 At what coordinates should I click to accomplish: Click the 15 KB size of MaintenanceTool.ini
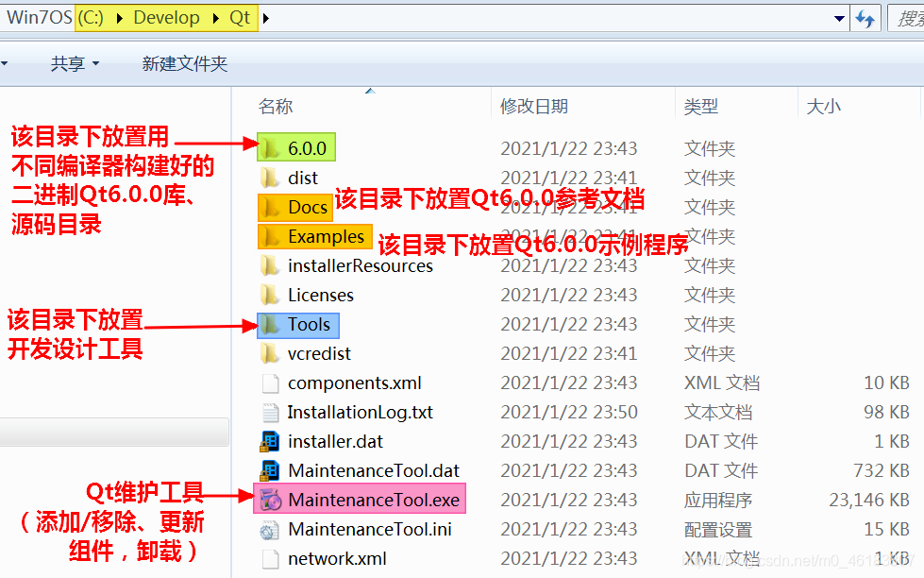point(887,530)
